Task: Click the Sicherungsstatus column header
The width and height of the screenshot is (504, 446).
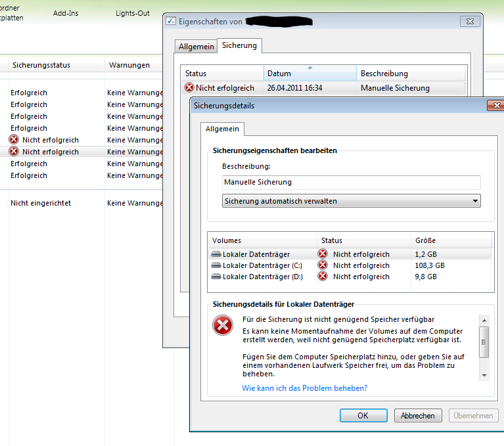Action: pyautogui.click(x=57, y=65)
